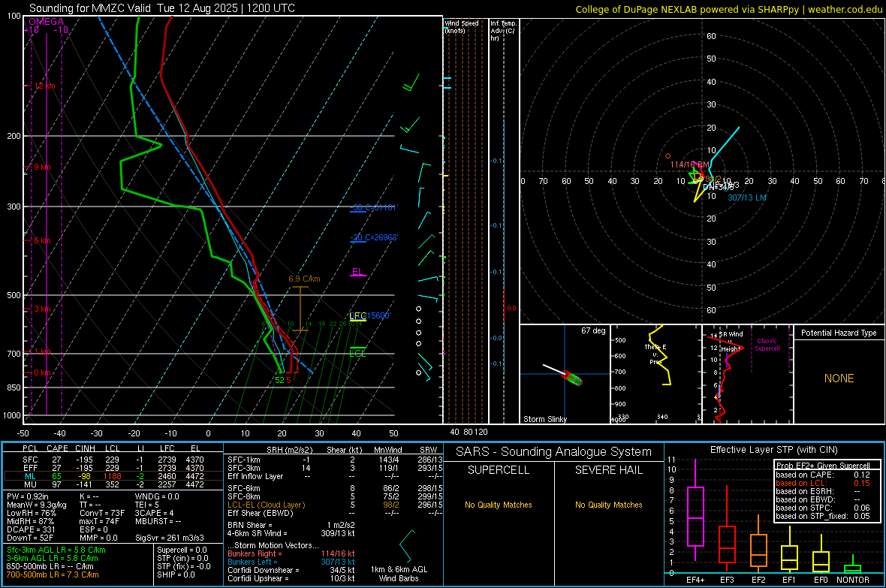
Task: Select the highlighted ML parcel row
Action: coord(113,476)
